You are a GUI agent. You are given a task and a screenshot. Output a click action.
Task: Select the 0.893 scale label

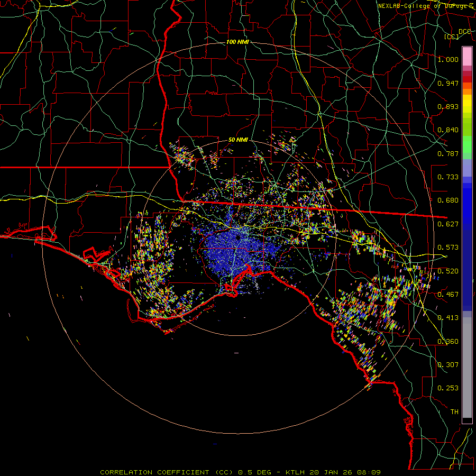(448, 106)
